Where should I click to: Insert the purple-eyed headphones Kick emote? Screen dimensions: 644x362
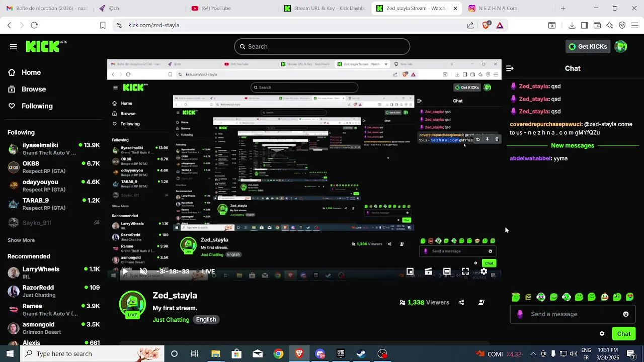[x=541, y=297]
